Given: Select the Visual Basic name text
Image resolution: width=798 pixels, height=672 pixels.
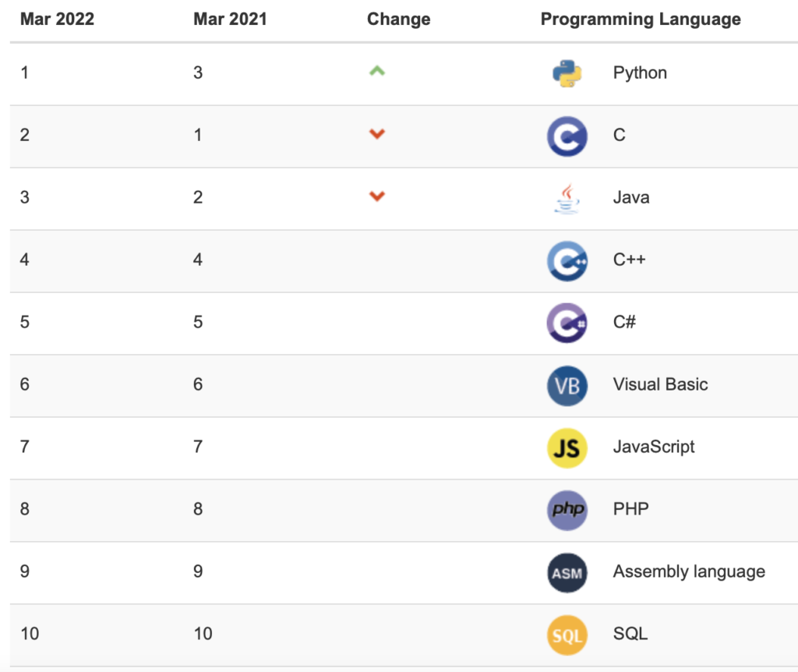Looking at the screenshot, I should 660,384.
